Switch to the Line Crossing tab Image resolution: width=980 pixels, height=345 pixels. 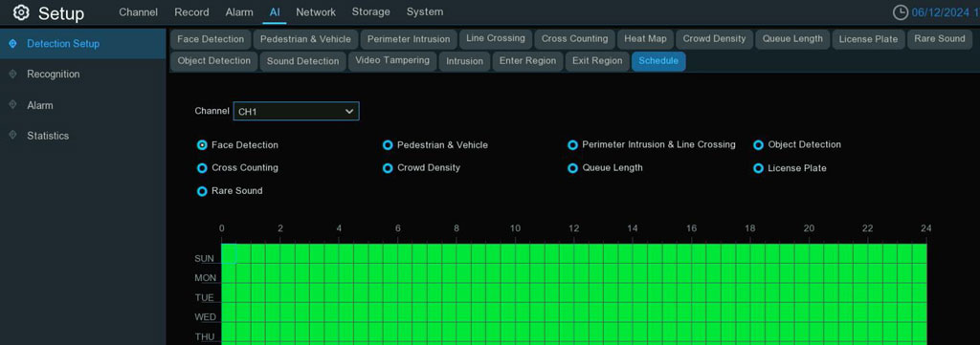click(496, 38)
